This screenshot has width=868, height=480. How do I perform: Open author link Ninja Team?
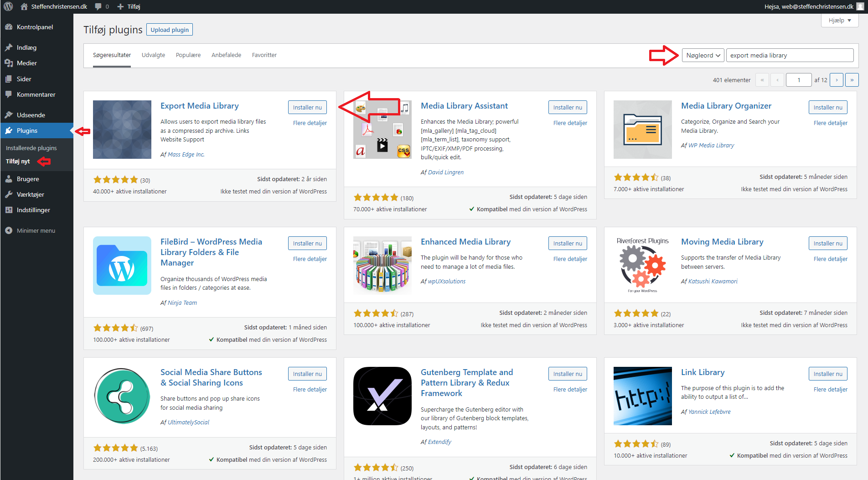(x=182, y=303)
